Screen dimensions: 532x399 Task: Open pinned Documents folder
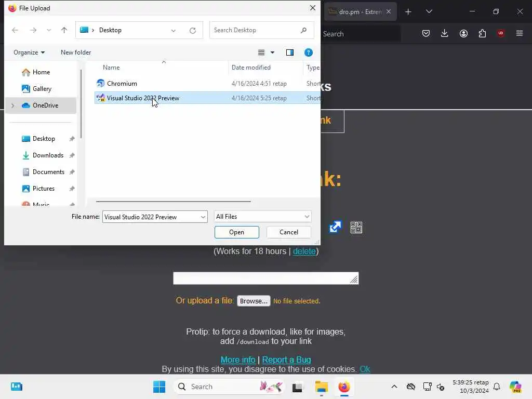48,172
